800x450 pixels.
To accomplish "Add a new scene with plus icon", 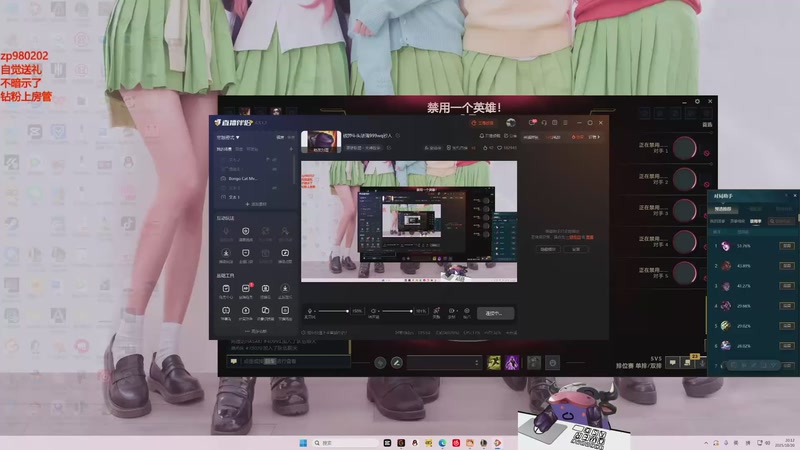I will click(291, 149).
